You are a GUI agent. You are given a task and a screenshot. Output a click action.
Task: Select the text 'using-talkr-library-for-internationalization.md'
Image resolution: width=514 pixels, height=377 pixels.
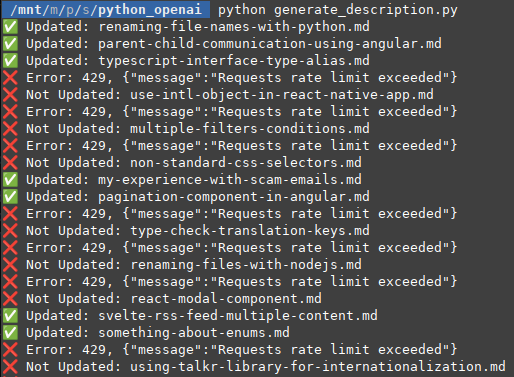(x=318, y=367)
